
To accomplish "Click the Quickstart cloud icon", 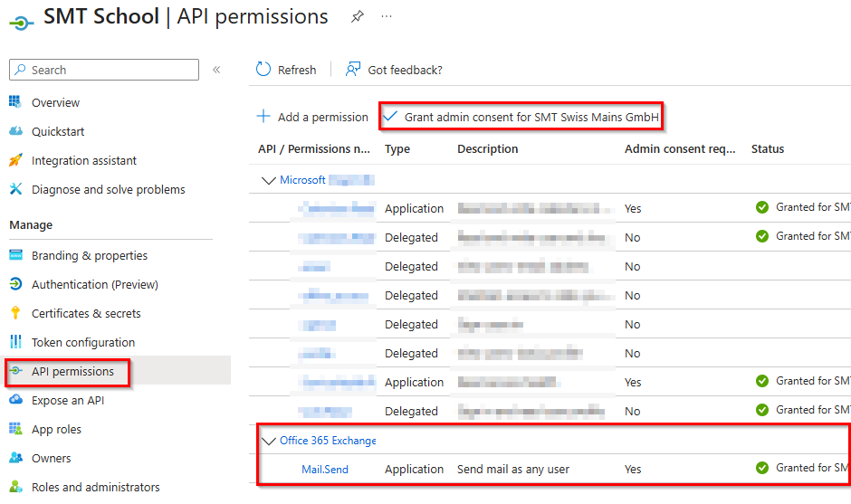I will [x=15, y=131].
